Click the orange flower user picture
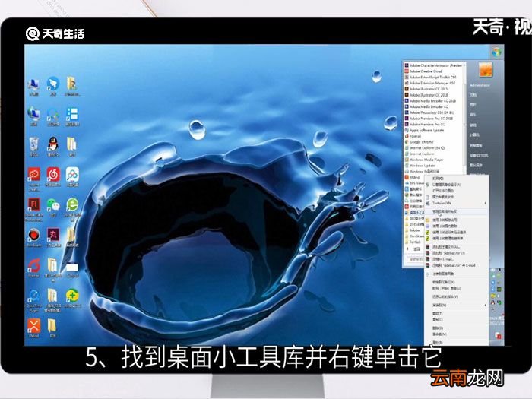The height and width of the screenshot is (399, 532). (x=485, y=70)
